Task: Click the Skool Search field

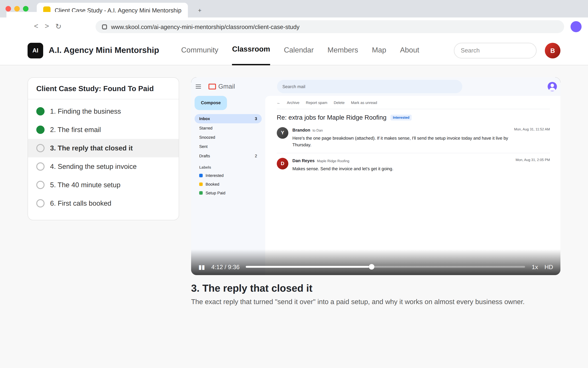Action: (495, 50)
